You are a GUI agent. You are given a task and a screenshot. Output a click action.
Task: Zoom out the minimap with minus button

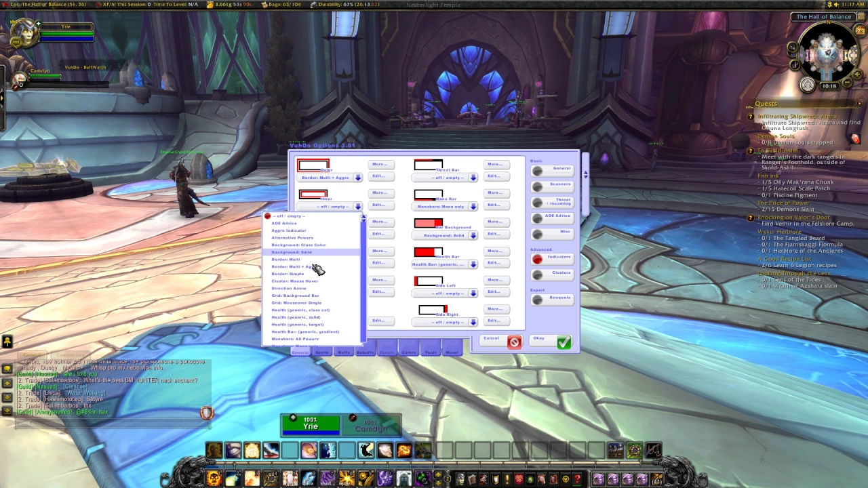click(x=847, y=82)
